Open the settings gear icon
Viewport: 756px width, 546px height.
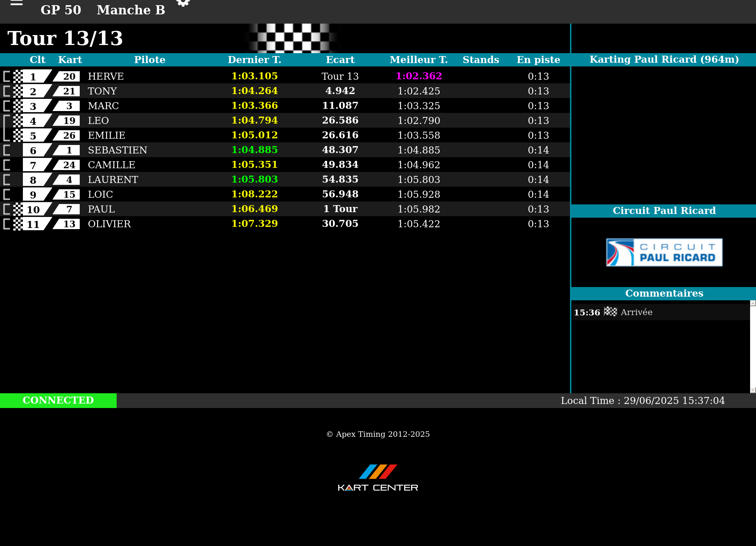(183, 3)
